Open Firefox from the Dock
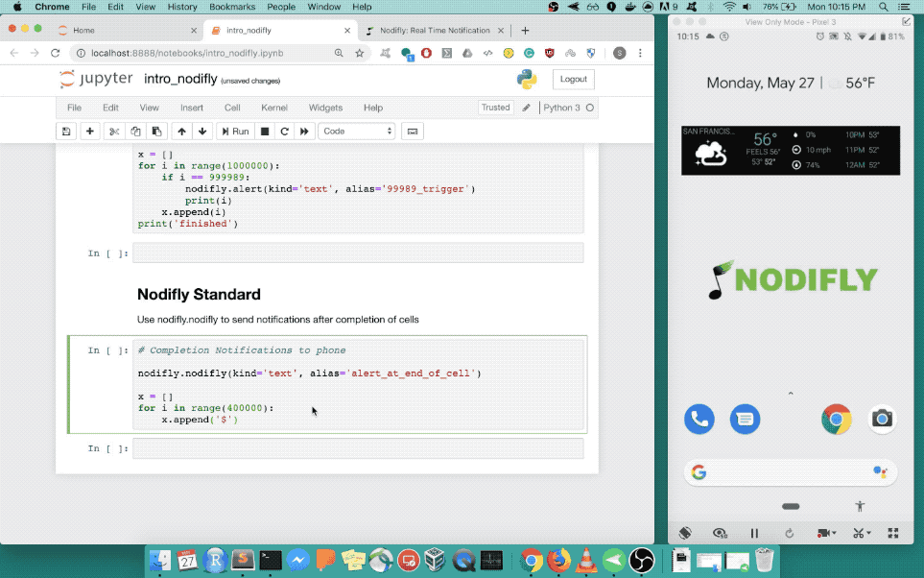Viewport: 924px width, 578px height. 558,560
